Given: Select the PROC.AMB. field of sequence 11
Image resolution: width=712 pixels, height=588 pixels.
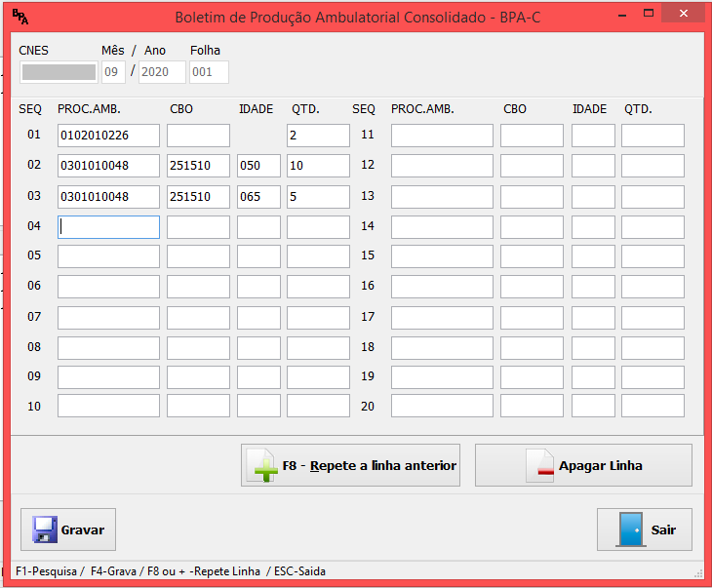Looking at the screenshot, I should pos(442,136).
